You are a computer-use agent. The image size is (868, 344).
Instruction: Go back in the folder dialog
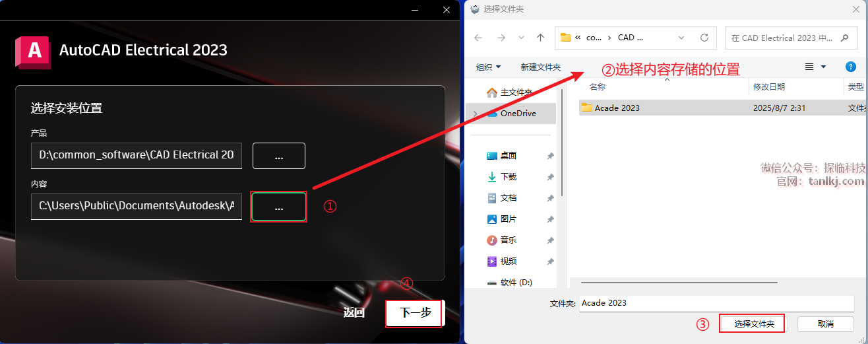click(x=478, y=38)
